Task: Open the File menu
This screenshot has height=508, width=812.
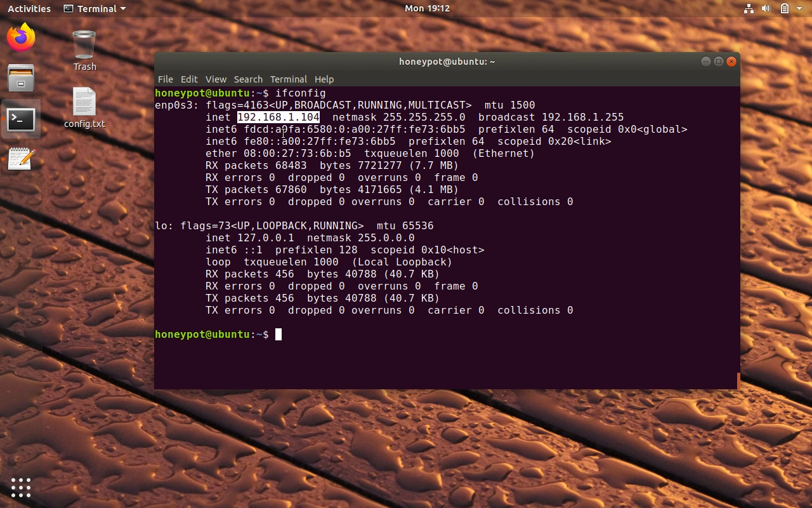Action: (x=165, y=79)
